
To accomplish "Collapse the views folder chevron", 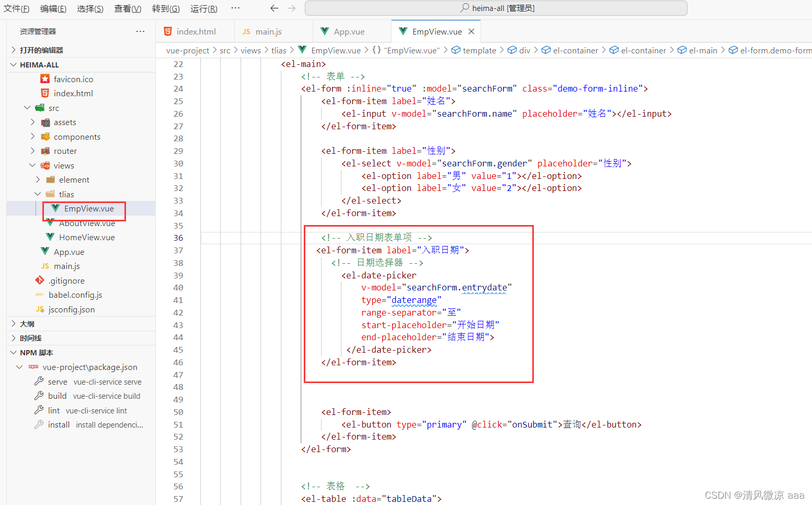I will pos(33,165).
